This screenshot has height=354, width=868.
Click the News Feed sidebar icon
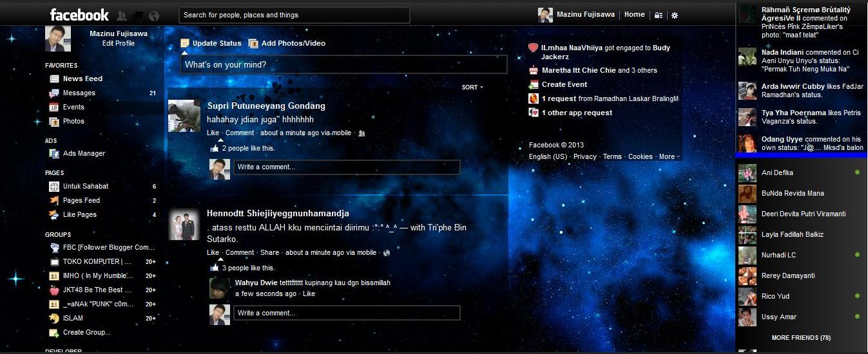coord(54,79)
